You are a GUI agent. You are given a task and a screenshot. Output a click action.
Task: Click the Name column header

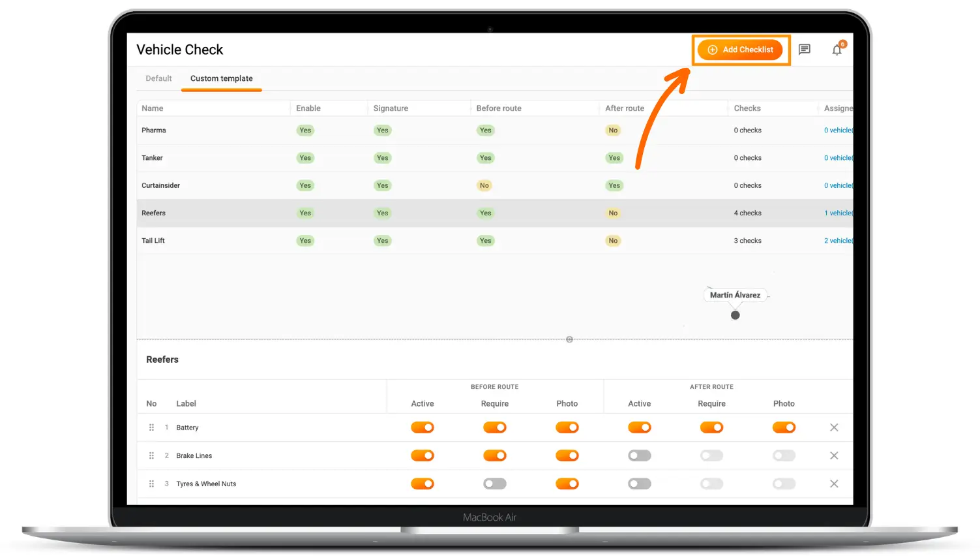(x=153, y=108)
